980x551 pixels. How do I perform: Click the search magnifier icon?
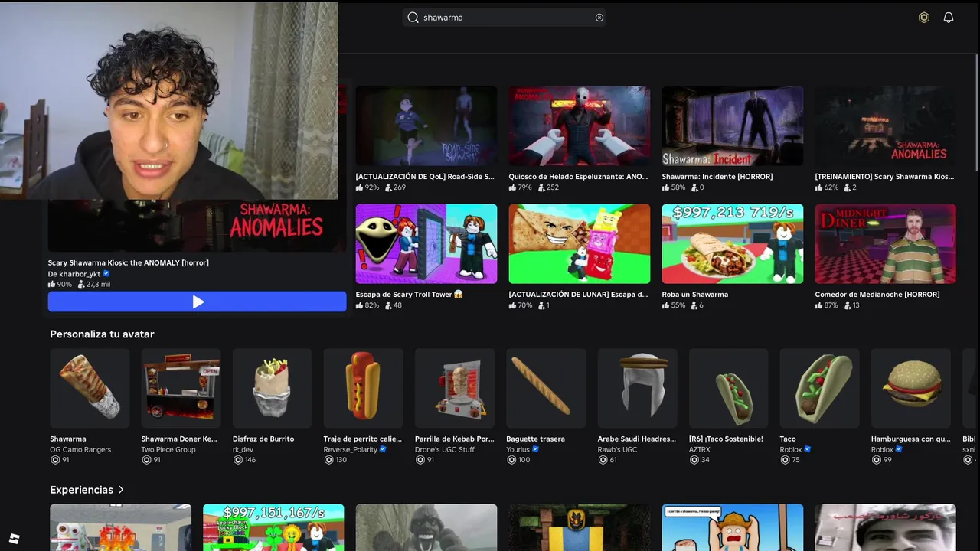[x=413, y=18]
